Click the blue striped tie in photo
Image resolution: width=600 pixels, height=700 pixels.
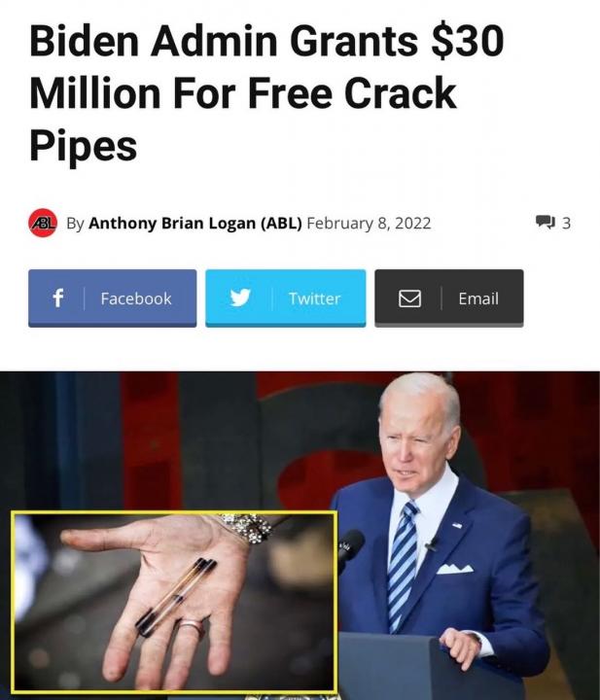point(403,566)
